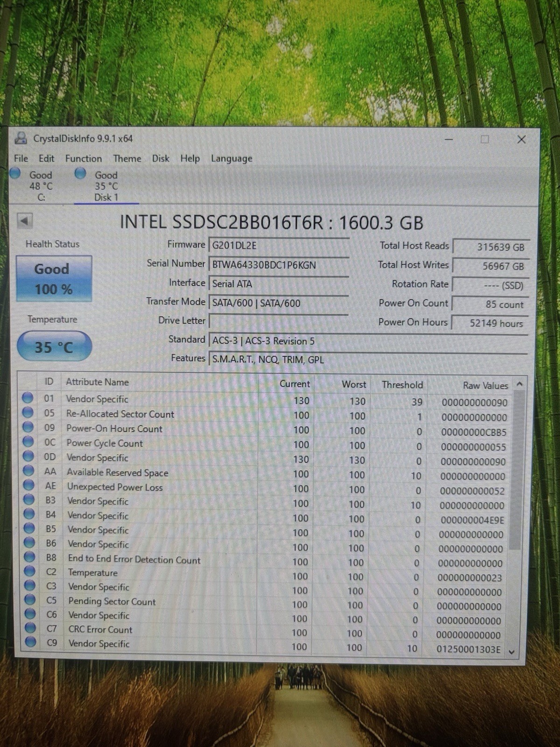Click status icon for attribute 0D
Image resolution: width=560 pixels, height=747 pixels.
coord(28,456)
